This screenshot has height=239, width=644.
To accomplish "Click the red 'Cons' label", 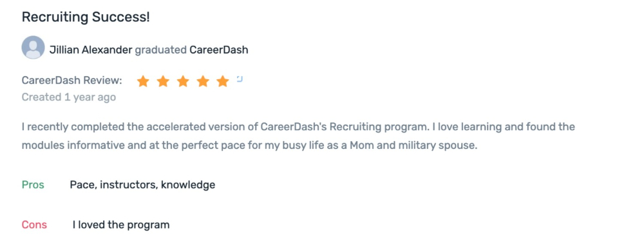I will pos(34,225).
